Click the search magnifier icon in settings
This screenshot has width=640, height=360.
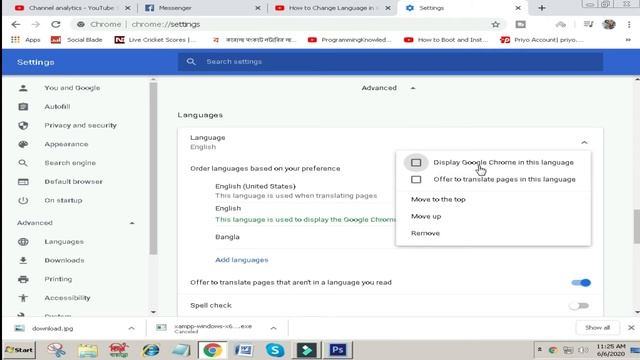191,62
